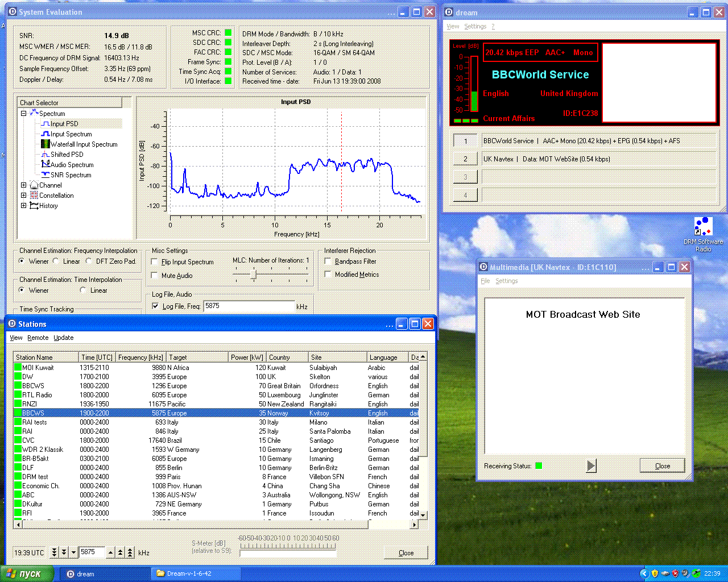Viewport: 728px width, 582px height.
Task: Click the large frequency step-up triple arrow
Action: tap(130, 552)
